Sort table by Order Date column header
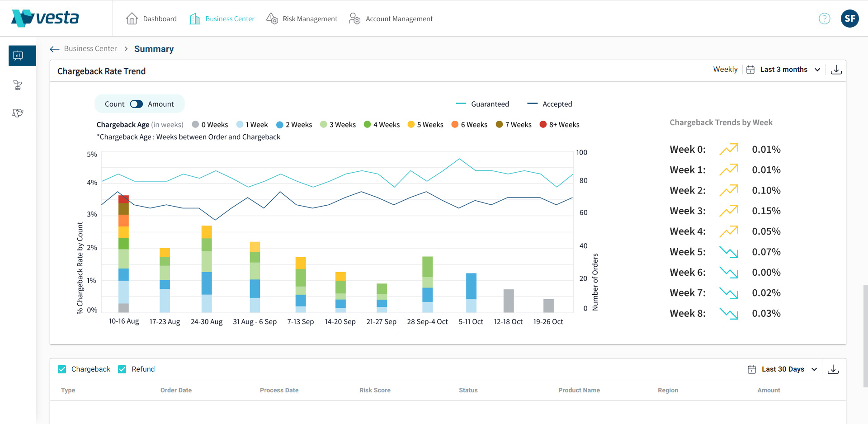Viewport: 868px width, 424px height. [x=176, y=390]
